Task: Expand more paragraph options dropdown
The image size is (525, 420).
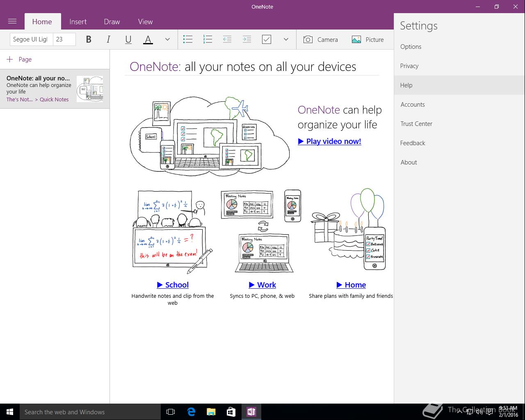Action: pyautogui.click(x=286, y=39)
